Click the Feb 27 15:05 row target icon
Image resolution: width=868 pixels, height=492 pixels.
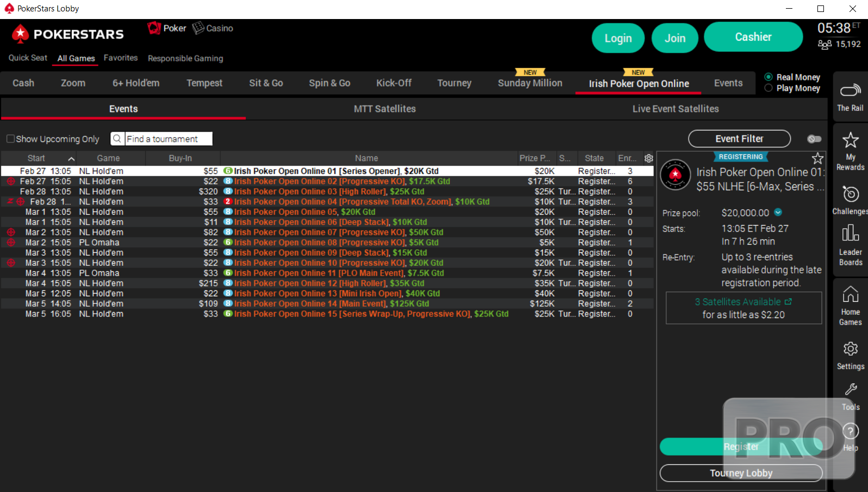pos(11,181)
